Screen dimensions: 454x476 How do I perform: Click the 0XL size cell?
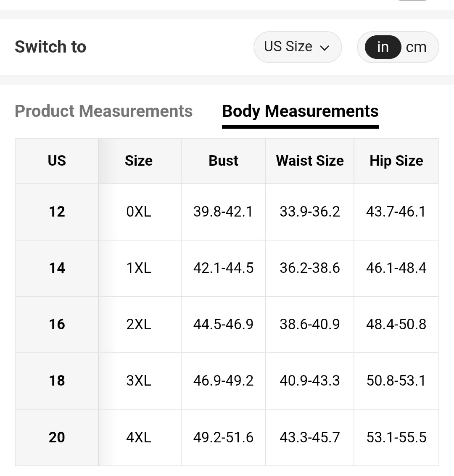click(139, 212)
